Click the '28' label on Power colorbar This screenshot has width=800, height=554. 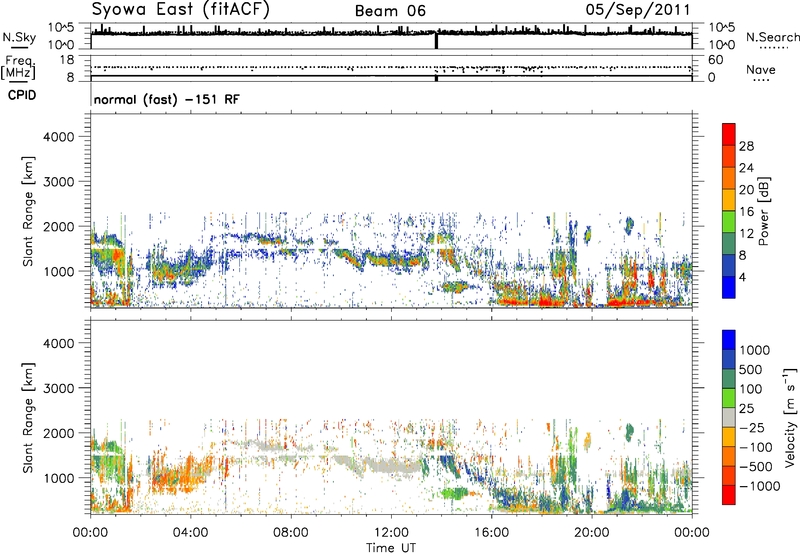746,146
